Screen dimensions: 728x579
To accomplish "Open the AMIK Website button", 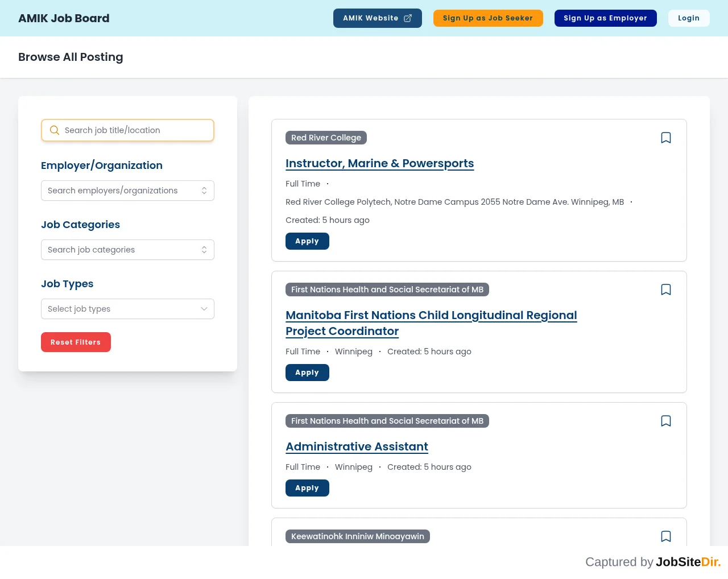I will [378, 18].
